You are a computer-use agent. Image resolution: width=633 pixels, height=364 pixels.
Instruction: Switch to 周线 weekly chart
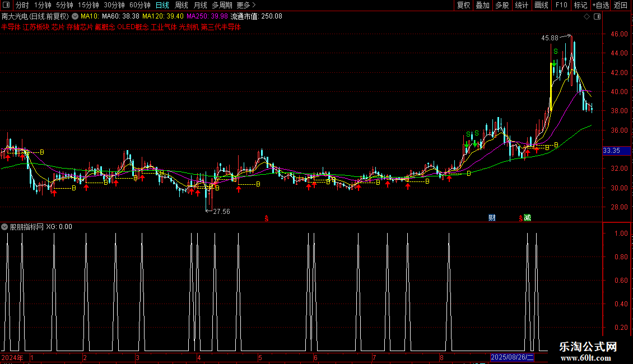181,5
